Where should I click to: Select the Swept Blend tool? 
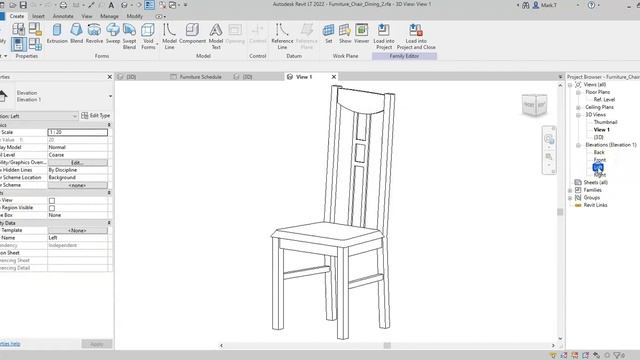coord(129,36)
